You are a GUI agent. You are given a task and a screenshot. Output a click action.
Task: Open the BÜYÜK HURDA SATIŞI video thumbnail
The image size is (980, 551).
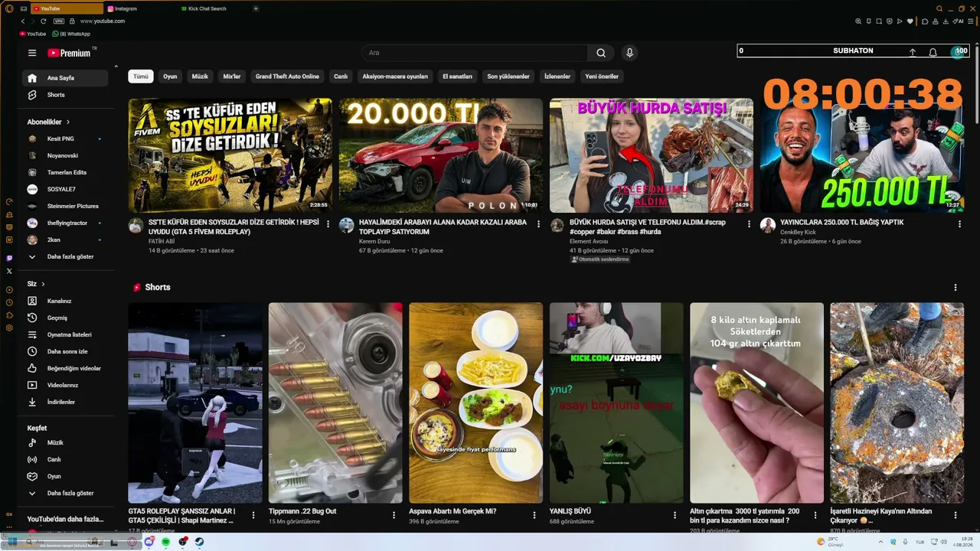(x=652, y=155)
